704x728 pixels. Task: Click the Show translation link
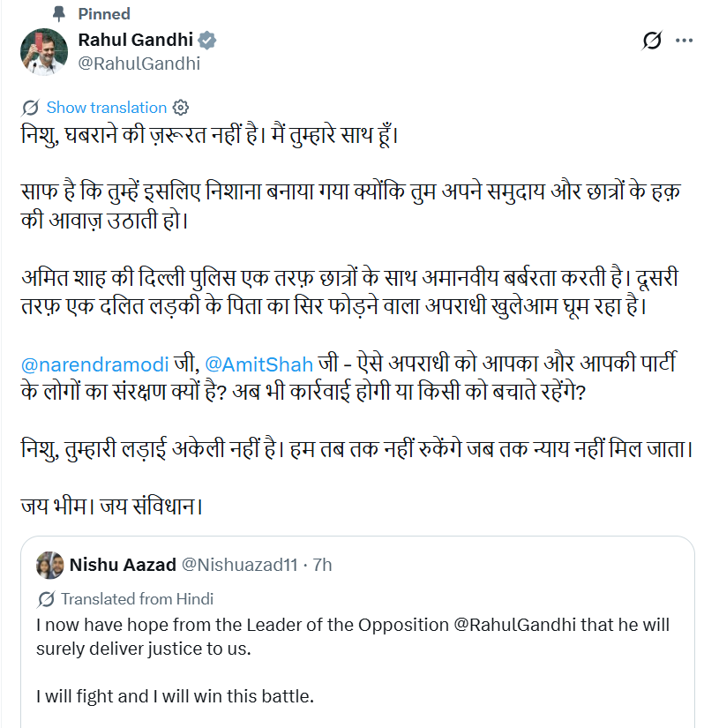pos(106,108)
